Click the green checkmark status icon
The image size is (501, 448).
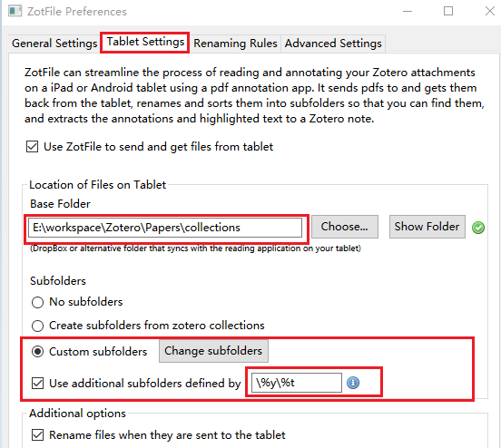click(x=478, y=228)
